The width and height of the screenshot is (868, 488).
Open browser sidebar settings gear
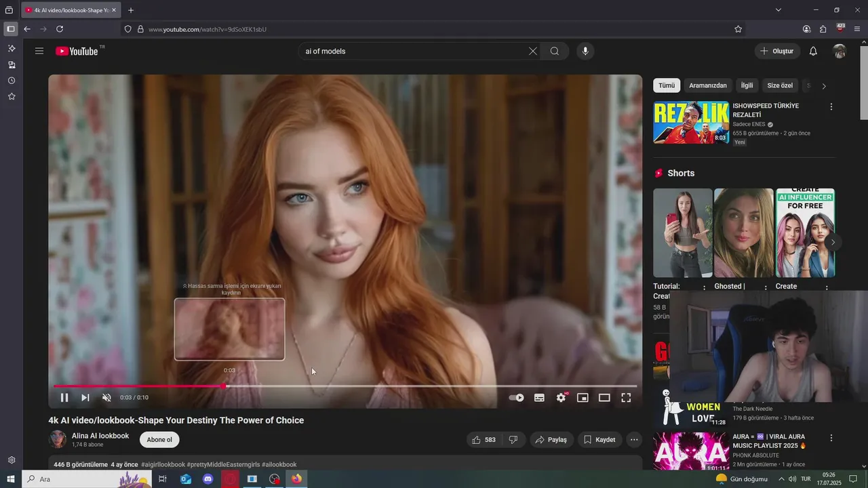click(x=12, y=460)
